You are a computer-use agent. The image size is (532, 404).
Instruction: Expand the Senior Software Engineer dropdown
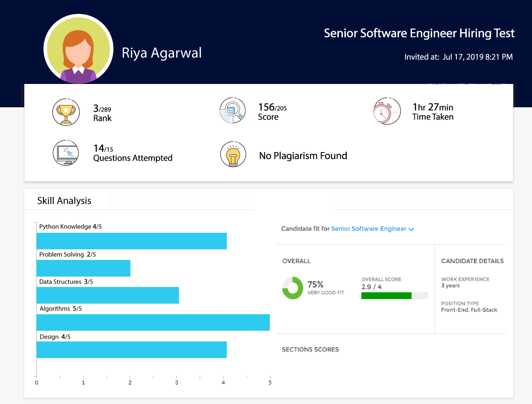point(369,229)
